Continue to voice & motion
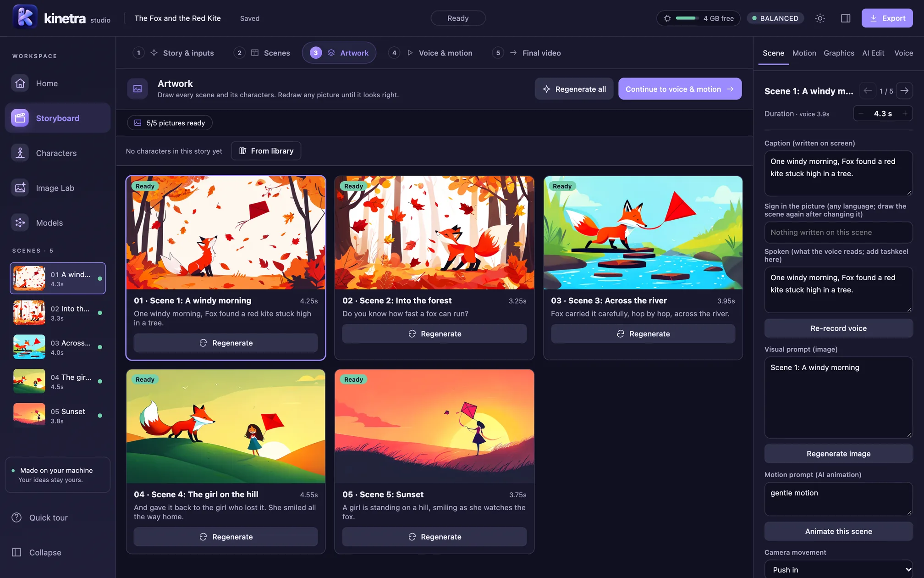This screenshot has width=924, height=578. coord(680,89)
